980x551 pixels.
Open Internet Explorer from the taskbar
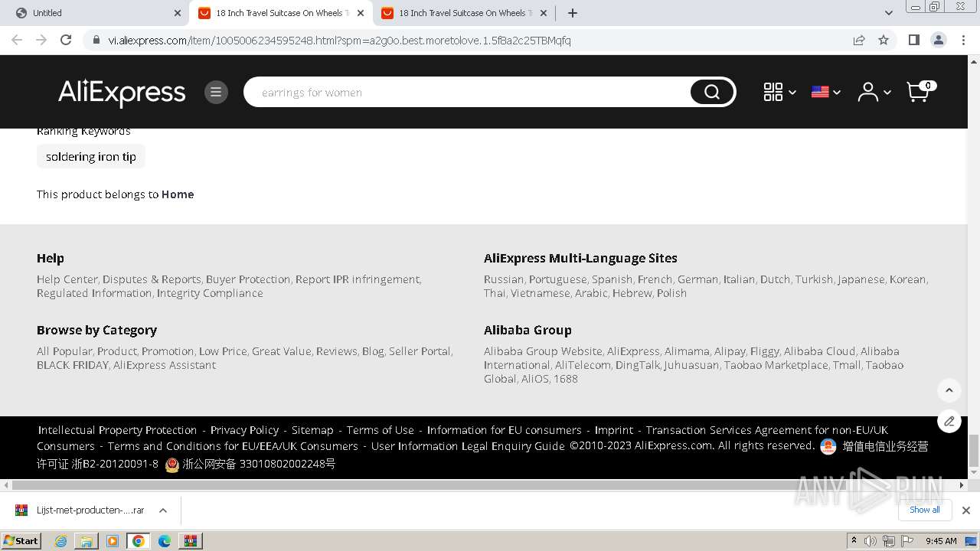pyautogui.click(x=60, y=541)
